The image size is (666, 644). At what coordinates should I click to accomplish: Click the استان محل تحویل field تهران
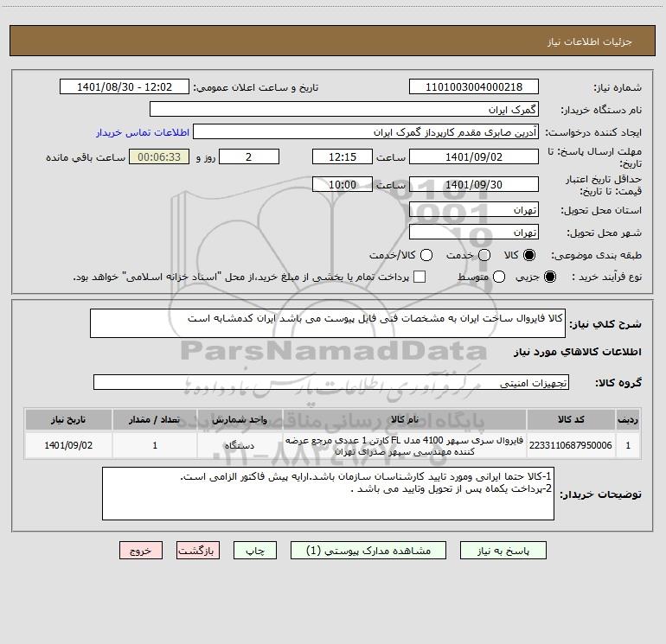474,210
